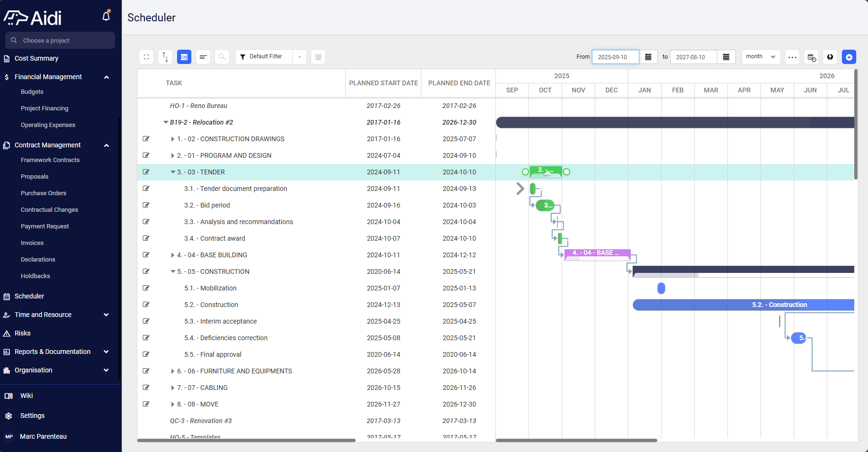This screenshot has width=868, height=452.
Task: Select row QC-3 - Renovation #3
Action: [x=316, y=421]
